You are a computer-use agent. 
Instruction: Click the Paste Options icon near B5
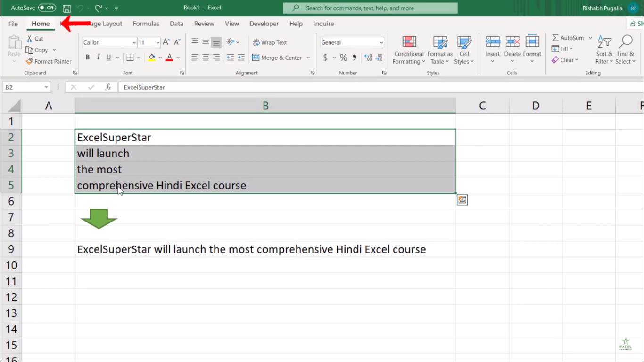[x=462, y=200]
